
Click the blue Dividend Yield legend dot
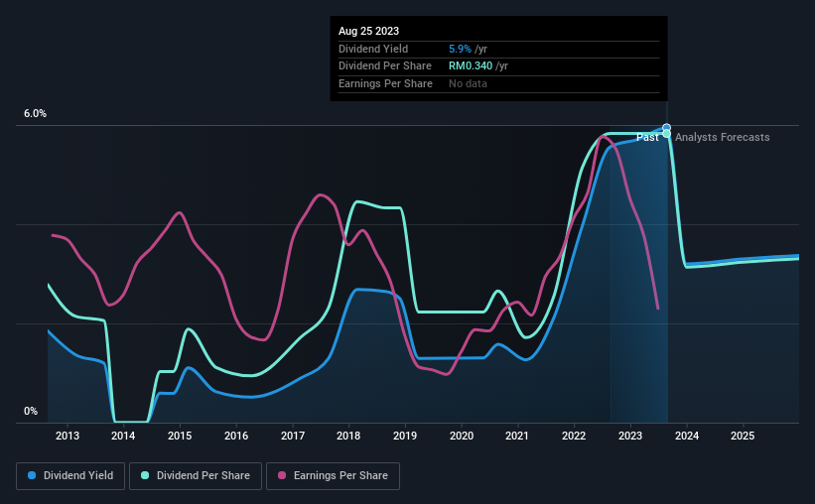tap(32, 475)
